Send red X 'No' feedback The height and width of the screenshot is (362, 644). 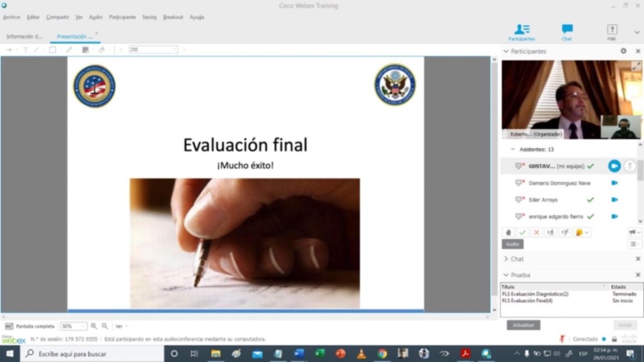(x=536, y=232)
